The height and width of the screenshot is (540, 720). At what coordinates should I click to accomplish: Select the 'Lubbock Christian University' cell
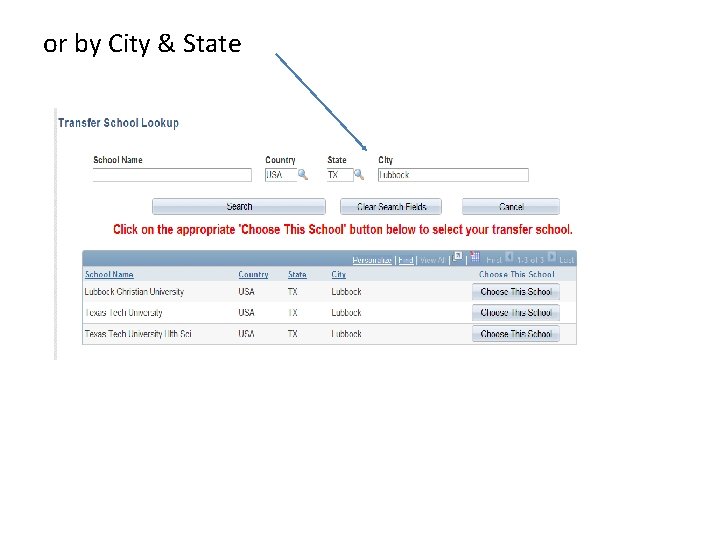[x=134, y=292]
